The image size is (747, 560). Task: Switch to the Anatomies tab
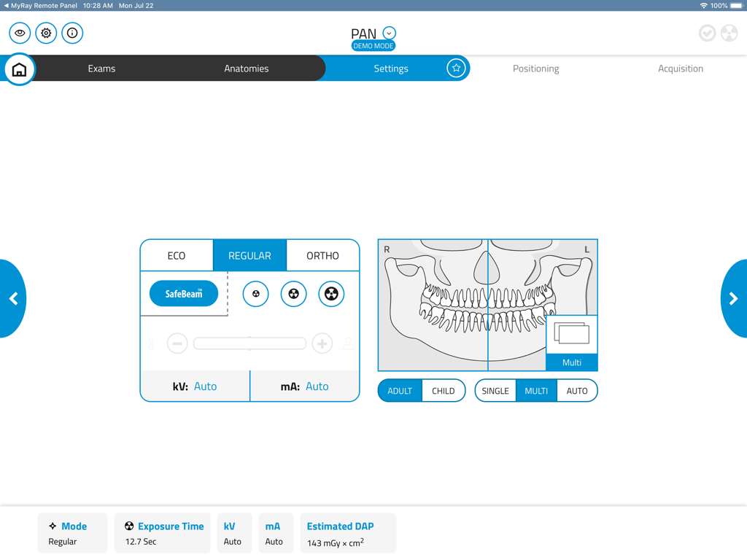246,68
